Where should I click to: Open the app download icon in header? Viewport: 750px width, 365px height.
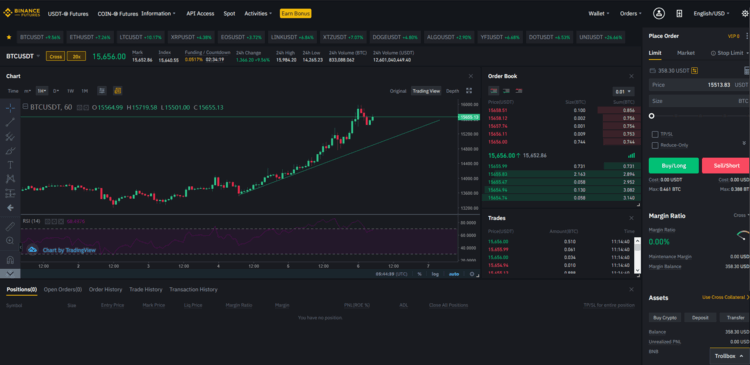[x=679, y=13]
